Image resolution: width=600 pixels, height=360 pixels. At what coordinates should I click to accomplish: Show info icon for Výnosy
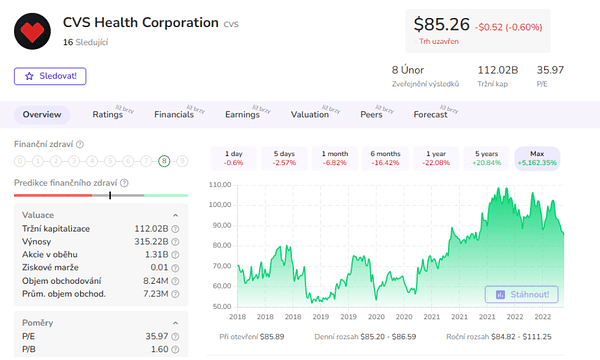[175, 242]
